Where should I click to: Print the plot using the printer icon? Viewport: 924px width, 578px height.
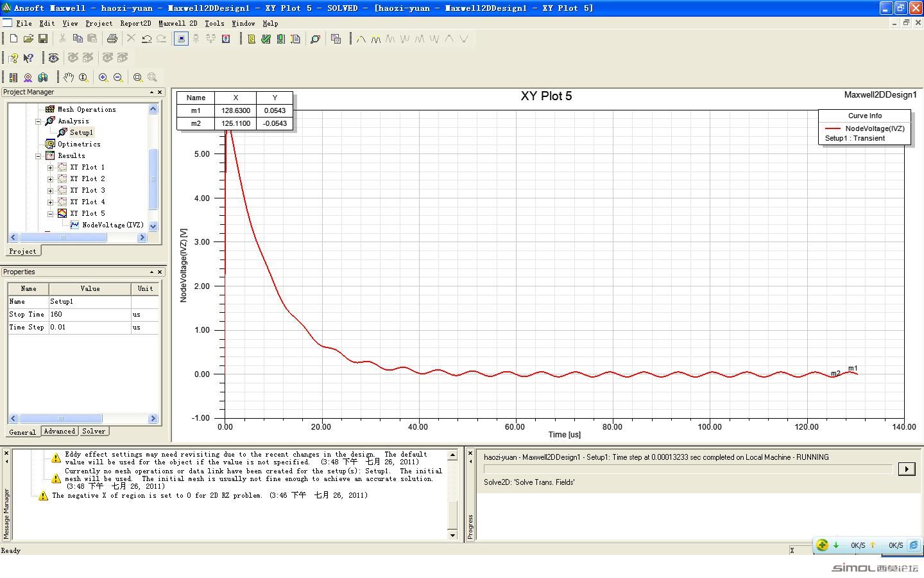click(x=112, y=39)
